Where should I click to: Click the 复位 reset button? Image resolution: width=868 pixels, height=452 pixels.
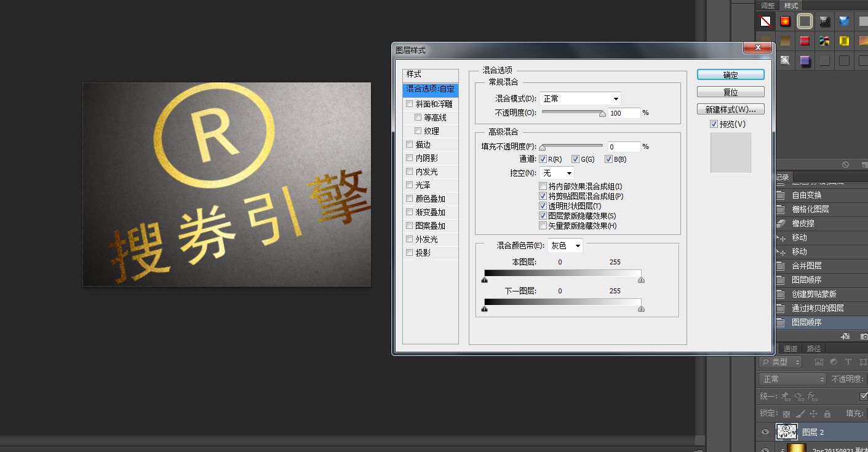tap(731, 92)
